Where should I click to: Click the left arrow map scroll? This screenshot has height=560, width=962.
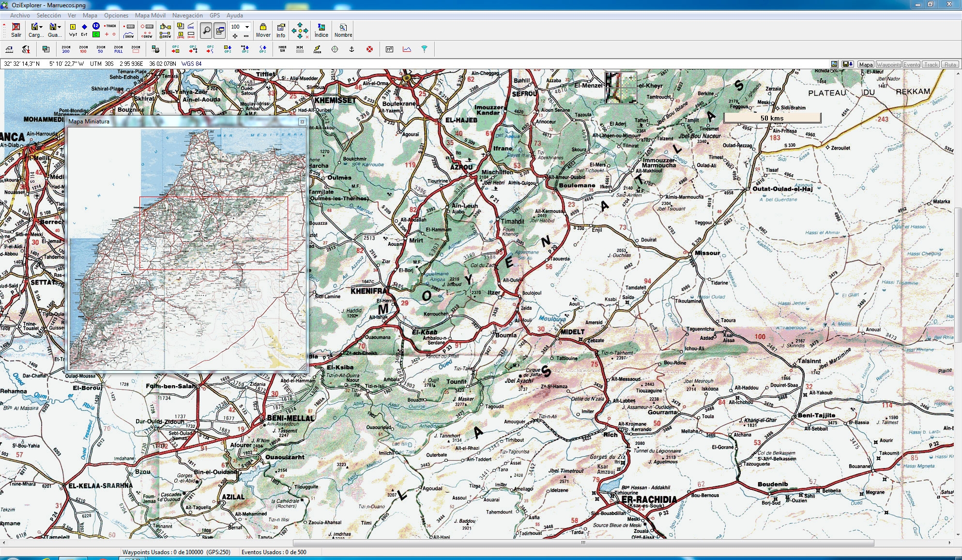[294, 30]
